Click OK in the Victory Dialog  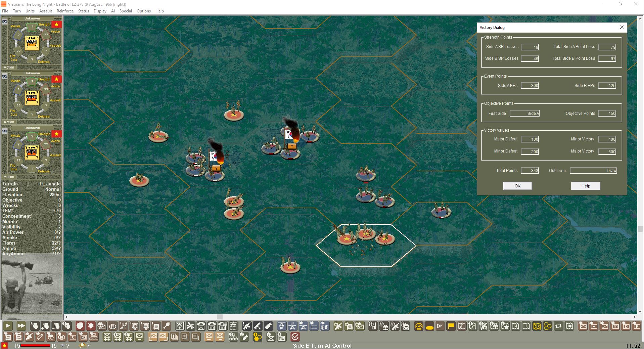[517, 186]
